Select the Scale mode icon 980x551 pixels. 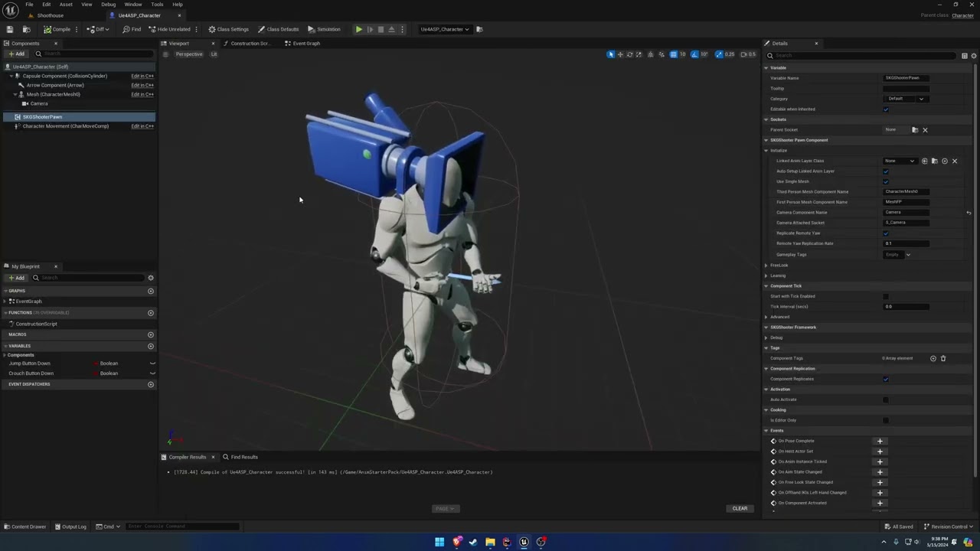click(x=639, y=54)
